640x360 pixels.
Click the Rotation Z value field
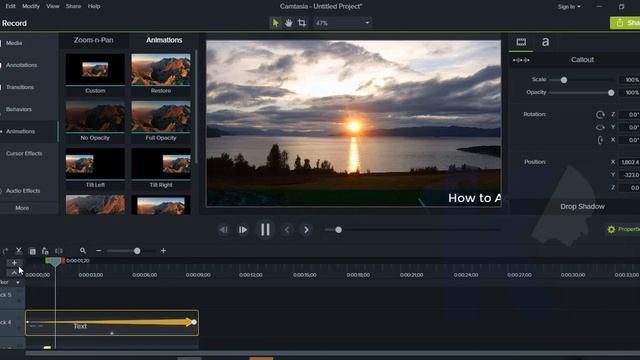630,115
